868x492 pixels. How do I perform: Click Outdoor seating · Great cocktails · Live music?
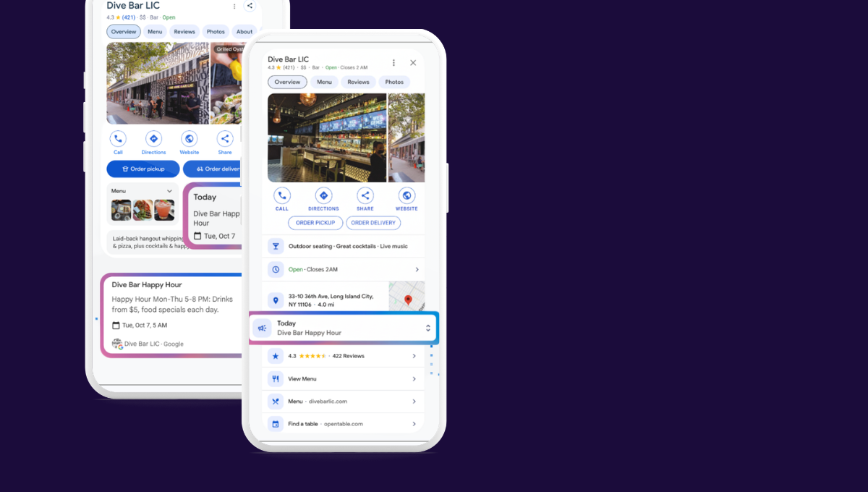[x=348, y=246]
